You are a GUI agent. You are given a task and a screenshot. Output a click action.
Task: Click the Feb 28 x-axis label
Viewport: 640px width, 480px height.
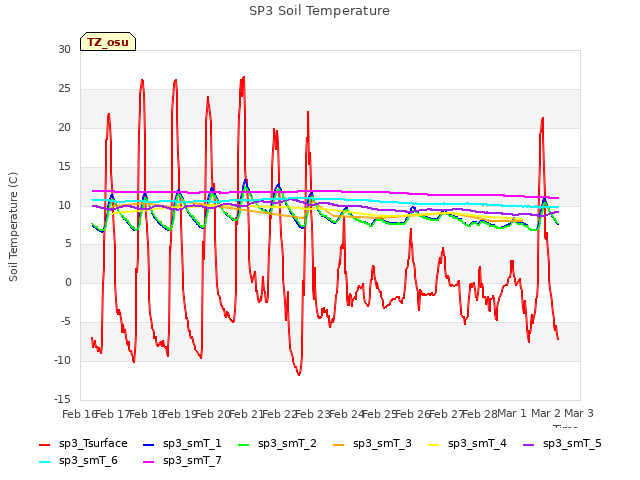pos(480,414)
